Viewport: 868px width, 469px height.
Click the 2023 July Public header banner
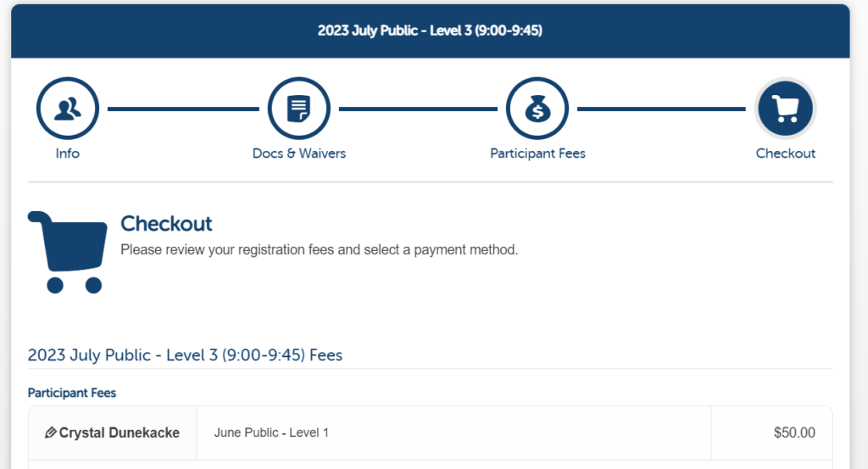tap(430, 31)
